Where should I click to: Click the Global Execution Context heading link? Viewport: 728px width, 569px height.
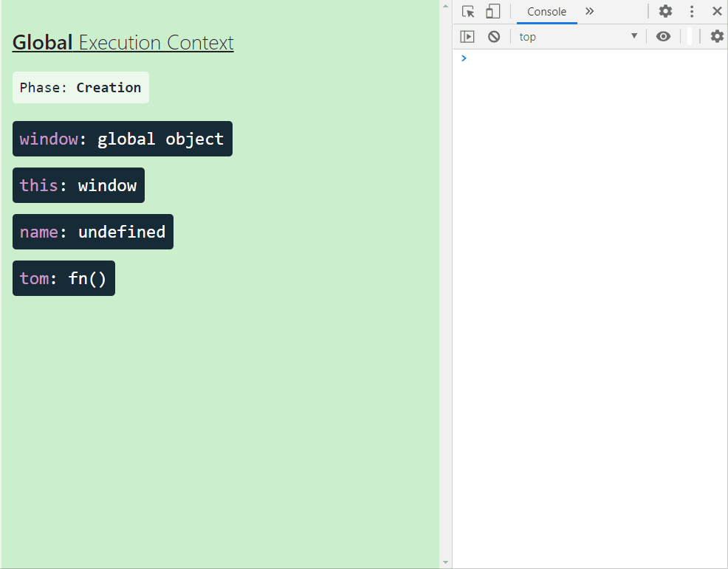point(123,42)
